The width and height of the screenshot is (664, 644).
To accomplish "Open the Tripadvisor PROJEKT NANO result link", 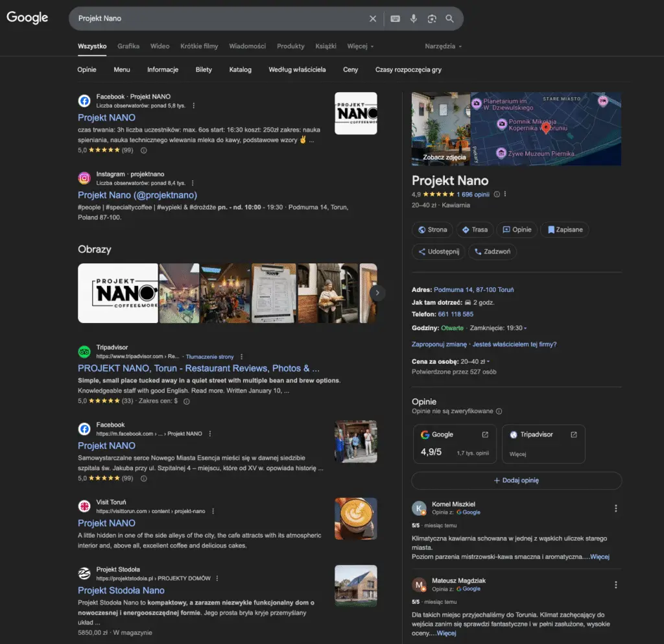I will pyautogui.click(x=198, y=368).
